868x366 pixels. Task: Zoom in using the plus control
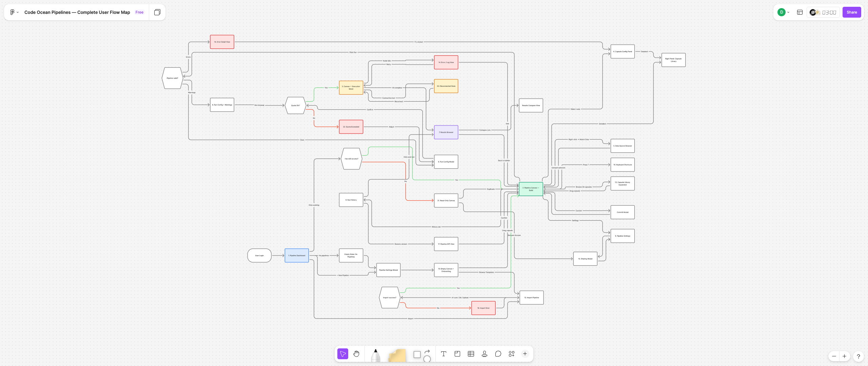tap(844, 356)
